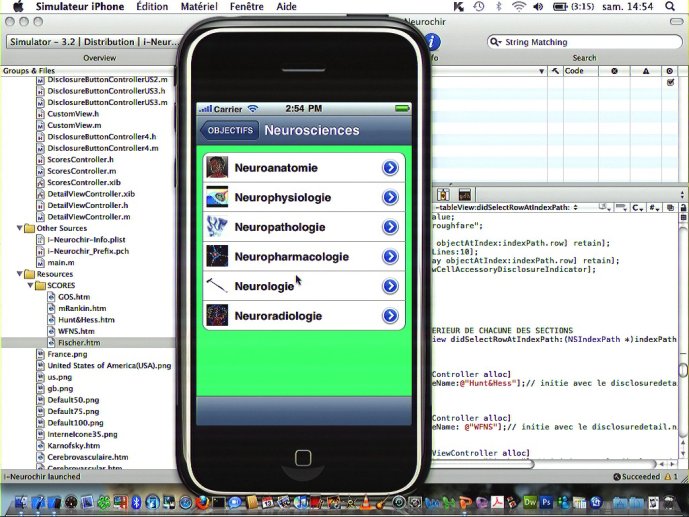Click the Wi-Fi icon in the menu bar
The image size is (689, 517).
(519, 6)
